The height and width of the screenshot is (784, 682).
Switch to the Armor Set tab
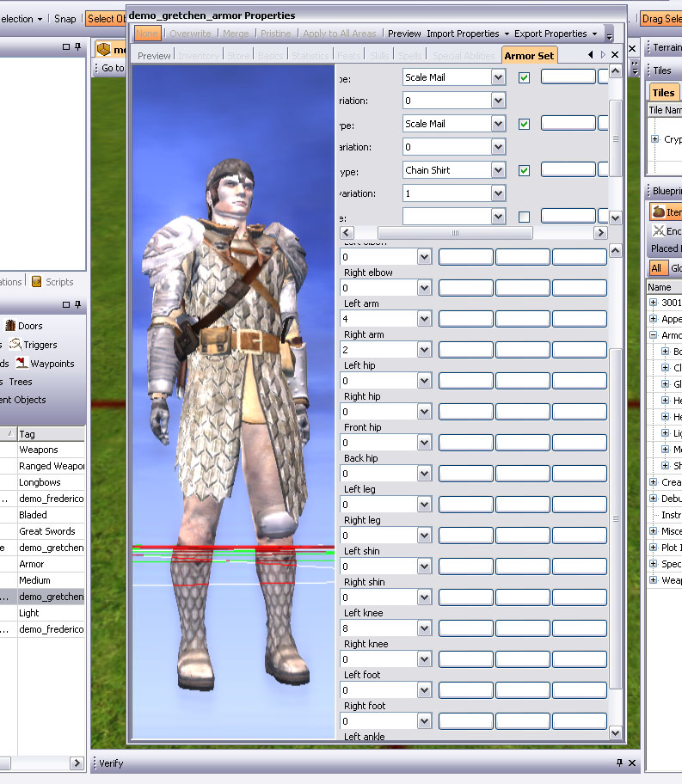[x=529, y=56]
